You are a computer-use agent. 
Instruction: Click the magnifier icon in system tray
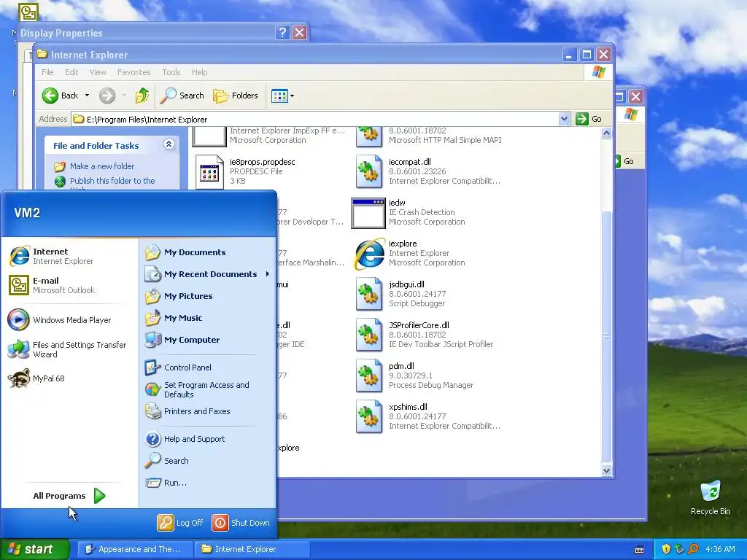[693, 549]
